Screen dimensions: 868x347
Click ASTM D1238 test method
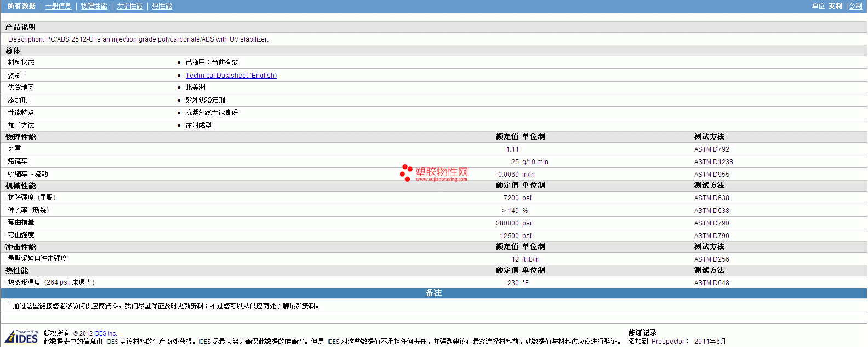pos(713,162)
